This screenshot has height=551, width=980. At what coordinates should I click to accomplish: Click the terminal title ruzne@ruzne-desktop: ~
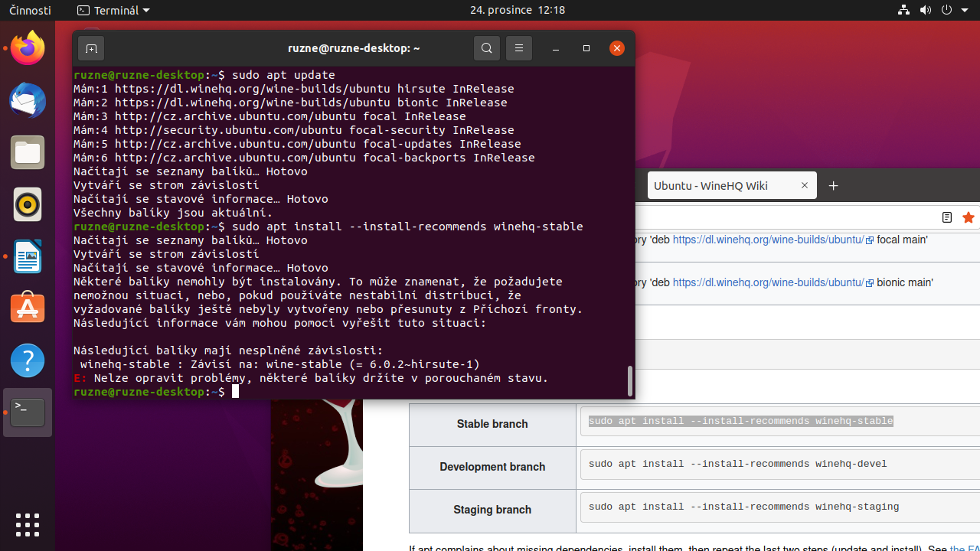tap(354, 48)
